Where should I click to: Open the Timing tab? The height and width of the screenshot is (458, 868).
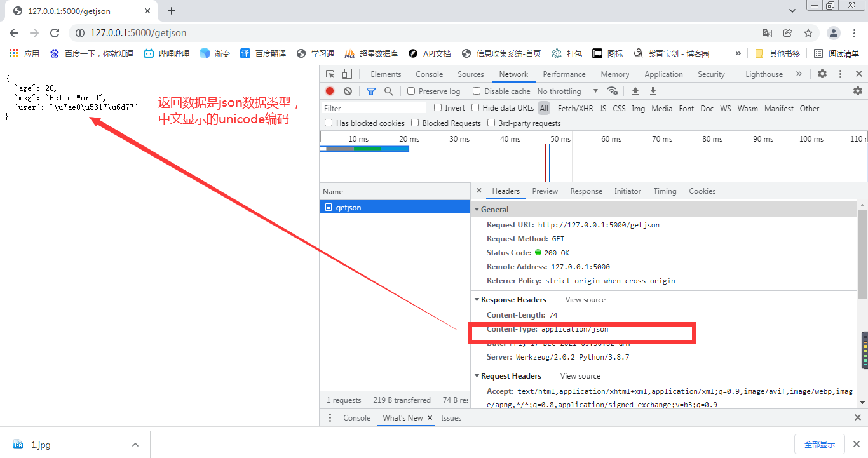point(665,191)
